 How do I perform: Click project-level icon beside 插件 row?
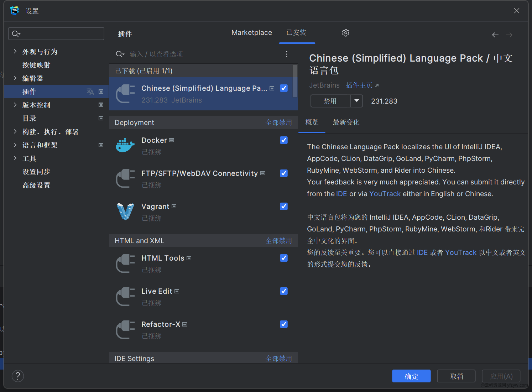click(x=101, y=92)
